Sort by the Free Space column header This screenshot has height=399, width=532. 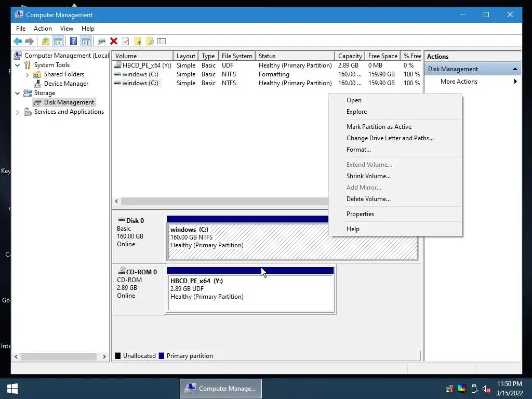(383, 56)
